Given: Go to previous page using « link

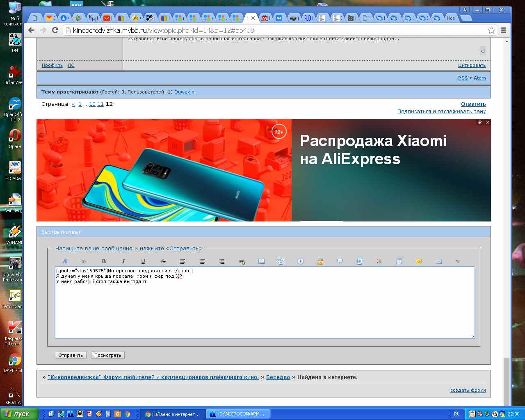Looking at the screenshot, I should (73, 104).
